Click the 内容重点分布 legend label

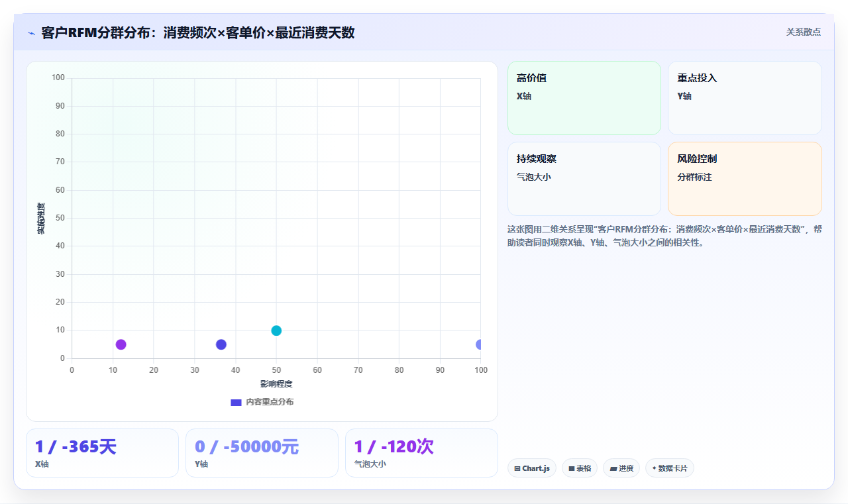click(270, 402)
